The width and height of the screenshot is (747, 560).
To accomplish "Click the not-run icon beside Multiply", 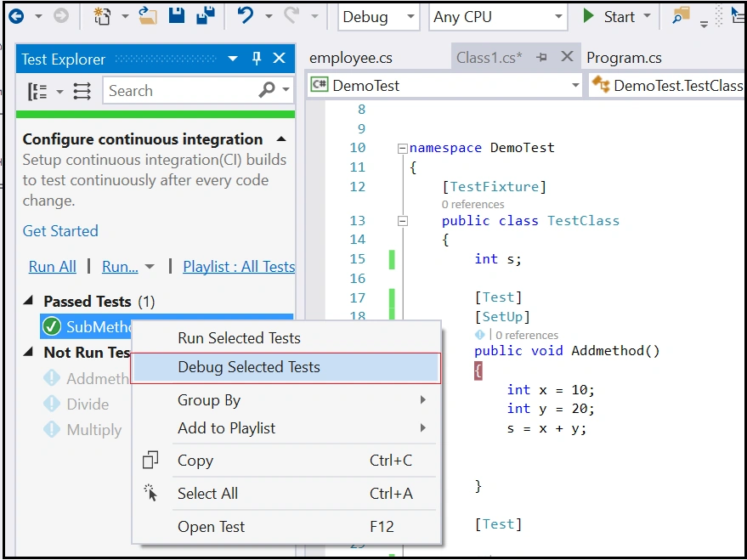I will click(52, 429).
